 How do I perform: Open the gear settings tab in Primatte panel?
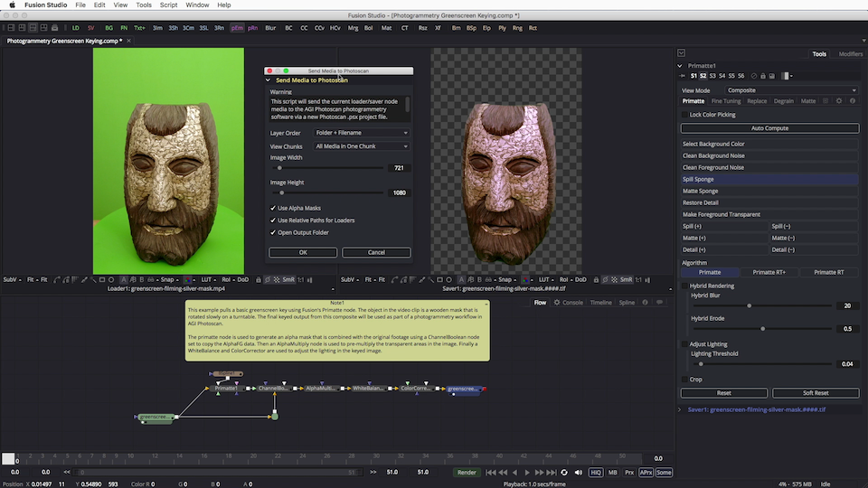(x=839, y=100)
